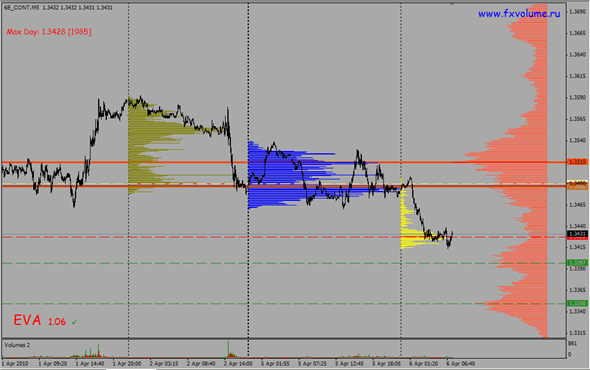Select the '1.06' version label beside EVA
The image size is (590, 370).
point(57,322)
